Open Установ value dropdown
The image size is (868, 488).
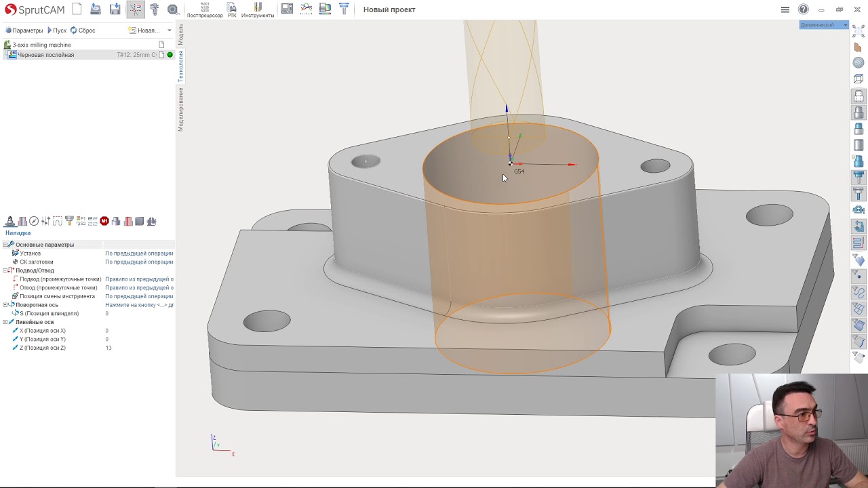click(139, 253)
